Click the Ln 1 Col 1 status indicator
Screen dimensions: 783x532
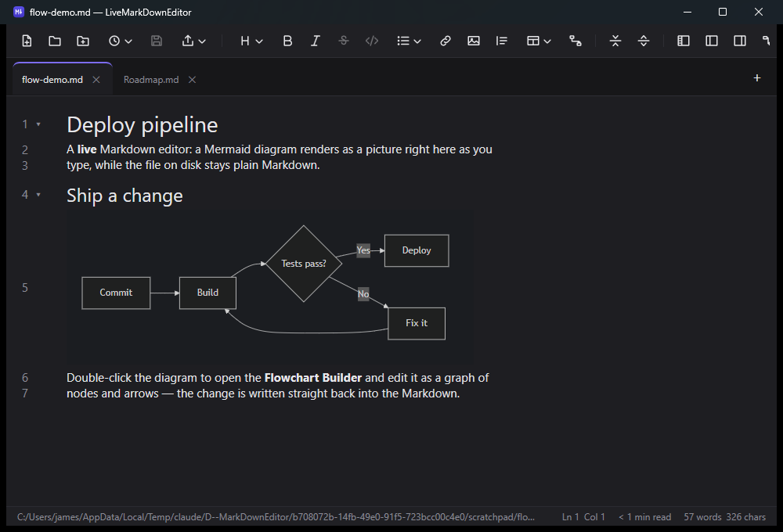[583, 517]
